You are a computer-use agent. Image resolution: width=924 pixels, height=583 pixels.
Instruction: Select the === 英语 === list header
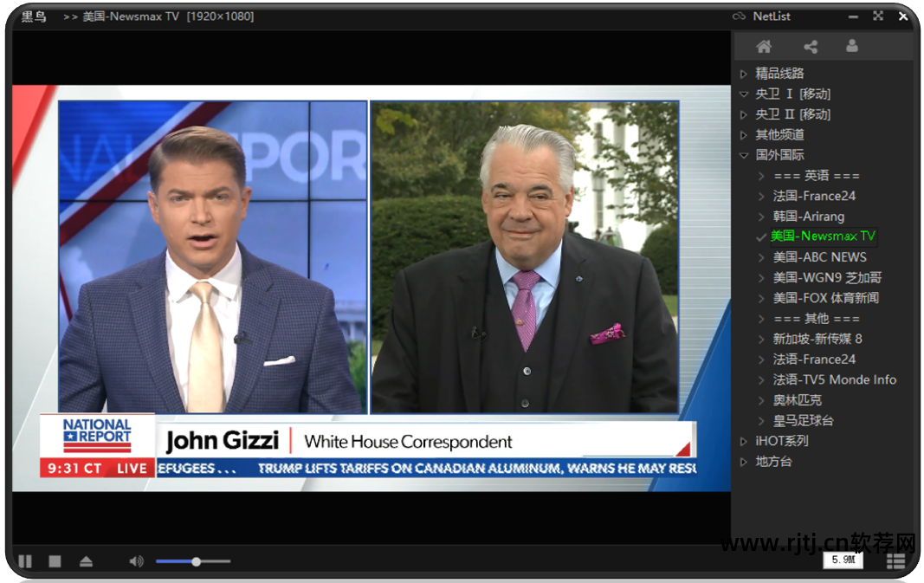pos(816,176)
